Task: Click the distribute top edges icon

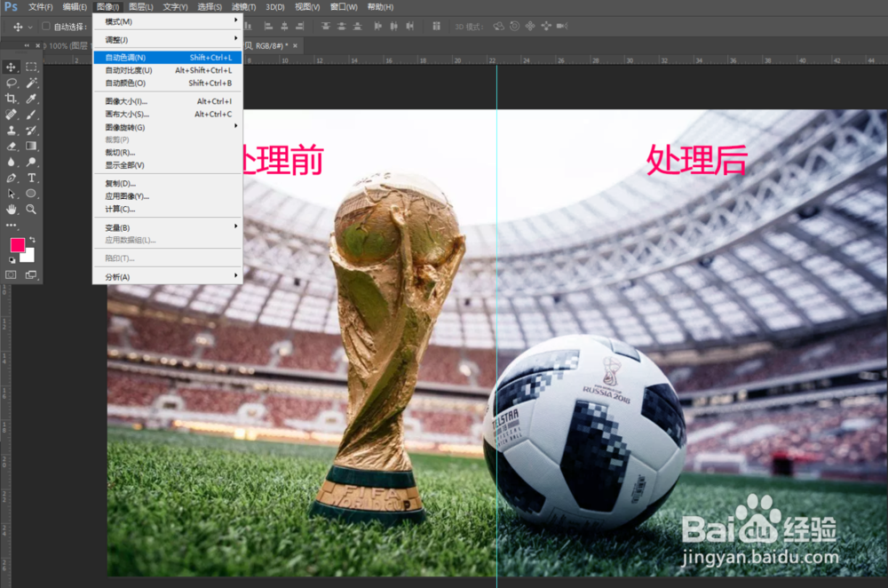Action: tap(326, 26)
